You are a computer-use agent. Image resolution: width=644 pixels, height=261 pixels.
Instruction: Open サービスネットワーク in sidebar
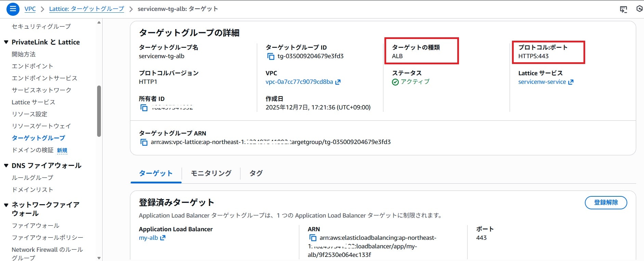[x=41, y=90]
